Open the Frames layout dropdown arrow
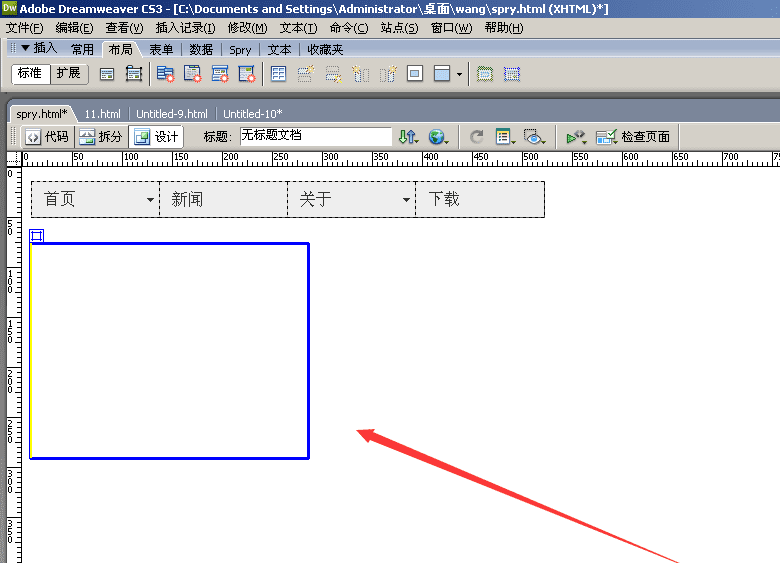 pos(459,75)
